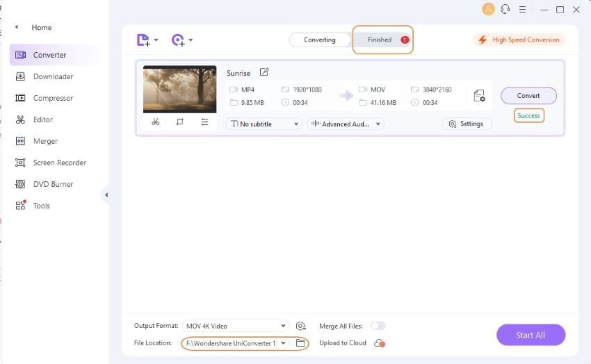
Task: Enable High Speed Conversion
Action: coord(519,40)
